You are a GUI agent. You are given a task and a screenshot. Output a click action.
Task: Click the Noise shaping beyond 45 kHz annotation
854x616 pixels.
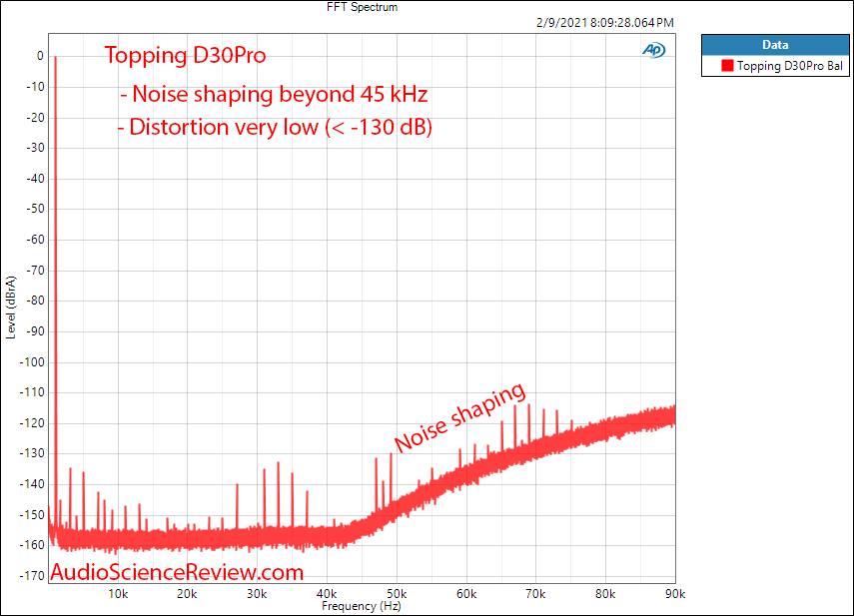tap(274, 94)
